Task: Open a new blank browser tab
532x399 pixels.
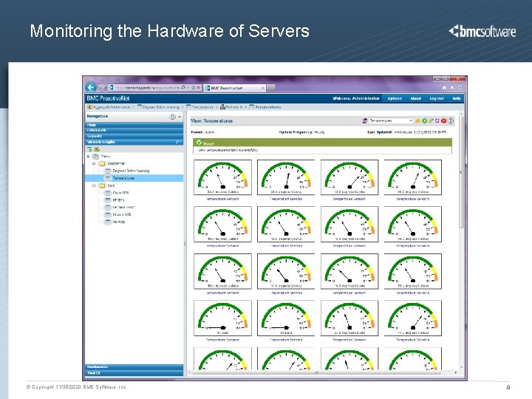Action: pyautogui.click(x=270, y=88)
